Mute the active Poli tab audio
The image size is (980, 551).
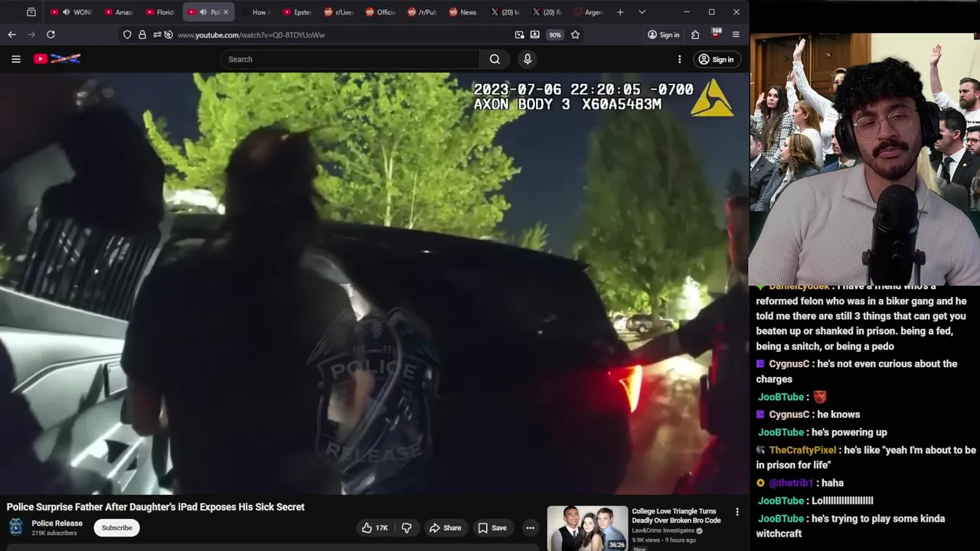[x=203, y=12]
